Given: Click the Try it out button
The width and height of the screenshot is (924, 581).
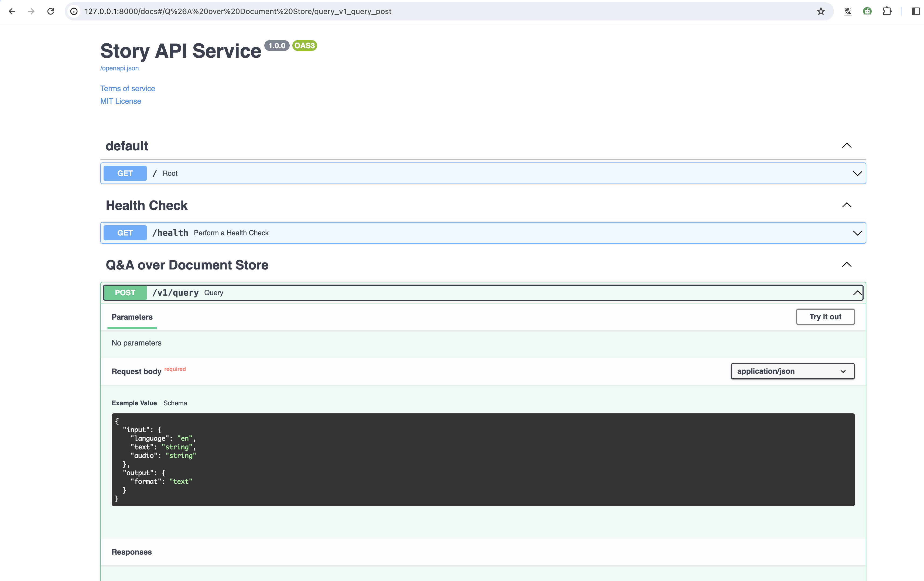Looking at the screenshot, I should 825,317.
